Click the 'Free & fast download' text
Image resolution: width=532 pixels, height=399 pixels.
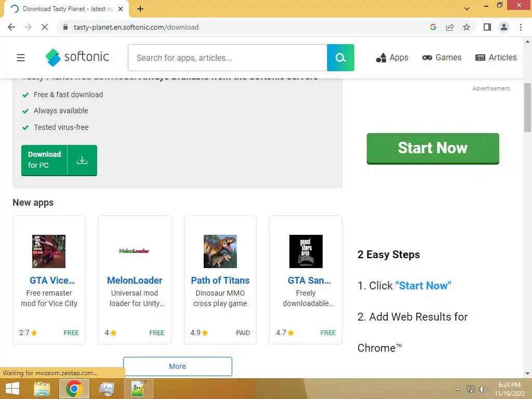[x=68, y=95]
